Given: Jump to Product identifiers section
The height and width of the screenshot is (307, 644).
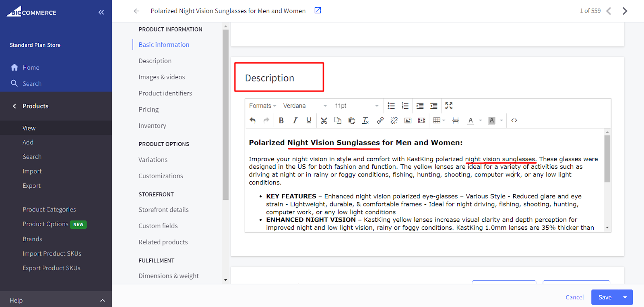Looking at the screenshot, I should tap(165, 93).
